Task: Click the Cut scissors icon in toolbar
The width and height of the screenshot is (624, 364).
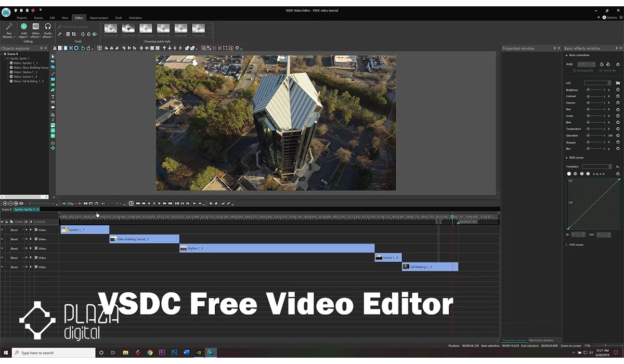Action: click(55, 48)
